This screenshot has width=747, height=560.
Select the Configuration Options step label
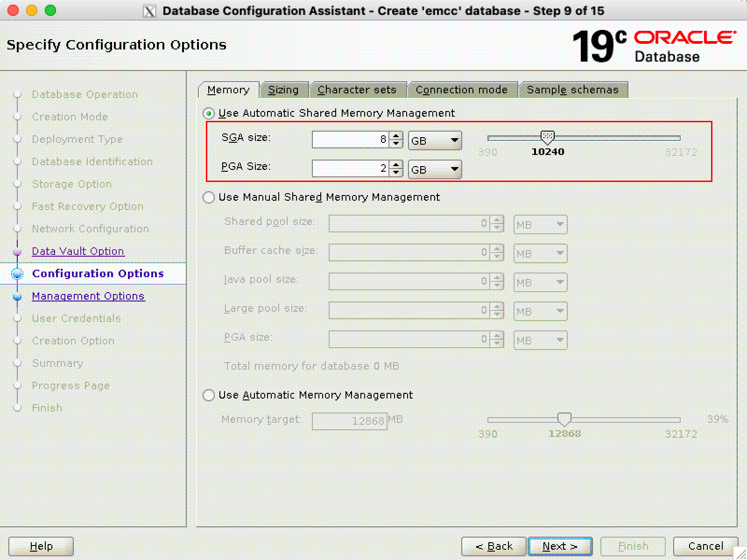click(98, 273)
